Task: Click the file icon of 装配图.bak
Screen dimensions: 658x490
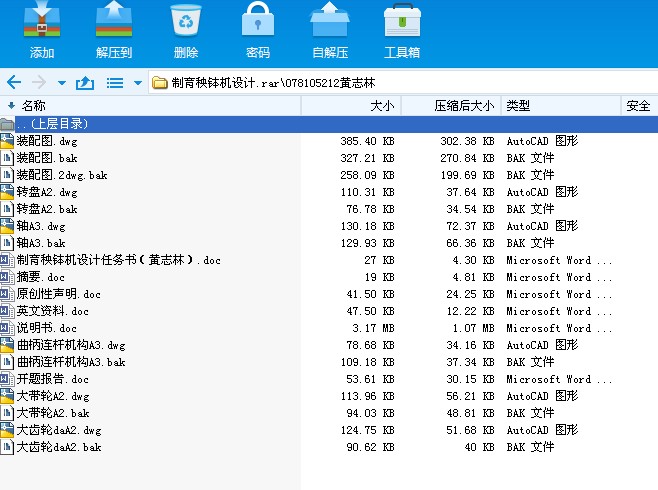Action: click(x=7, y=158)
